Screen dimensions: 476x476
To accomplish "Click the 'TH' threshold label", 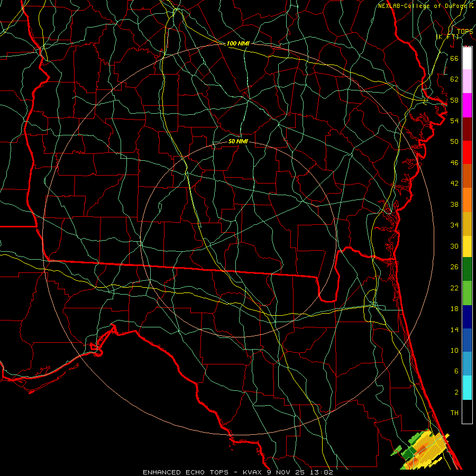I will (454, 413).
